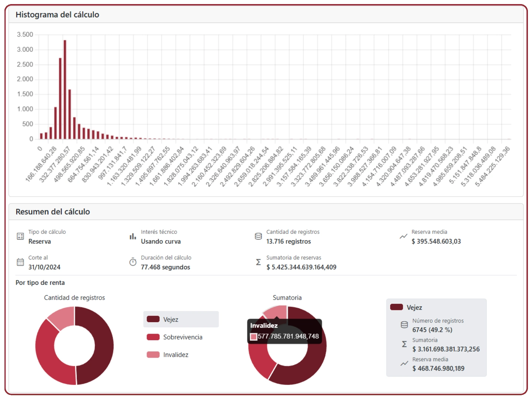Image resolution: width=532 pixels, height=399 pixels.
Task: Click the 3.500 y-axis label
Action: pos(25,35)
